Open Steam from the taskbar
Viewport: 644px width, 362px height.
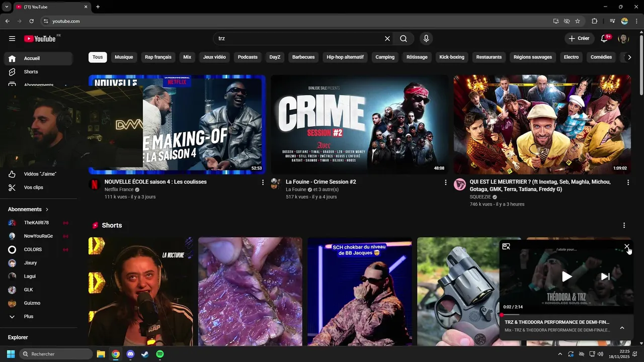click(145, 354)
